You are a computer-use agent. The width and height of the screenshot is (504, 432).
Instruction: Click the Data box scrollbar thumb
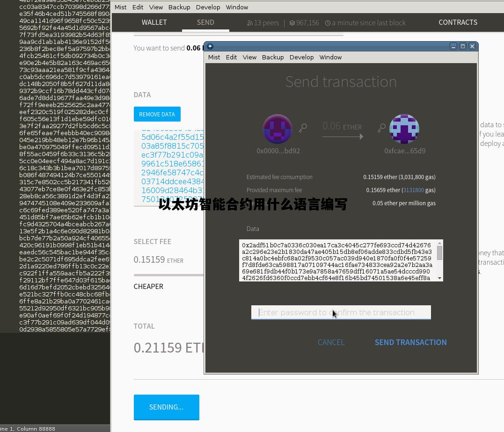click(x=440, y=252)
